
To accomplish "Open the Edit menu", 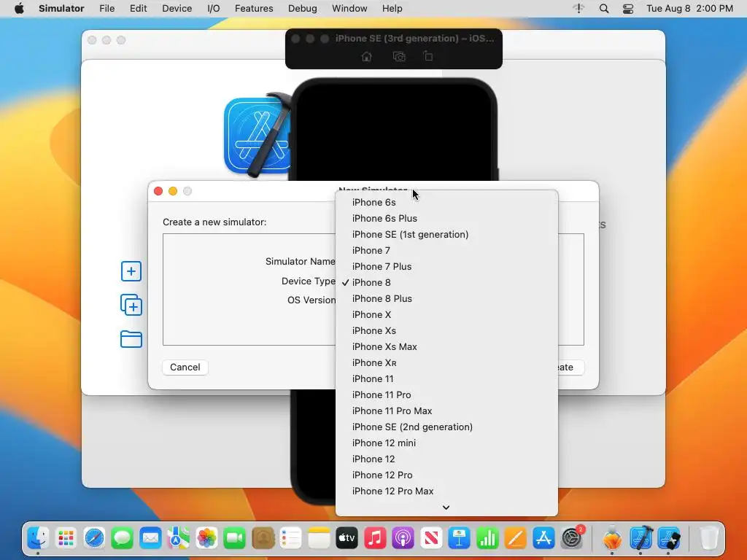I will click(x=138, y=9).
